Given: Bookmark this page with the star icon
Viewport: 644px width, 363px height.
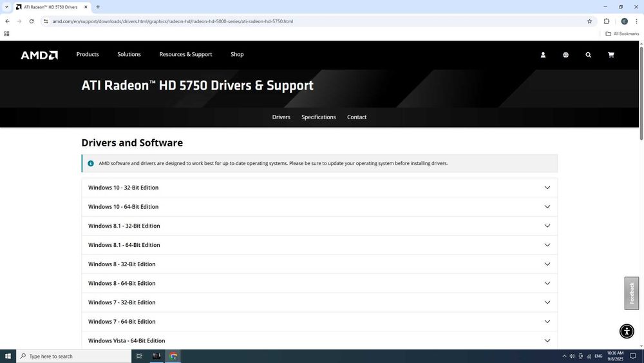Looking at the screenshot, I should 589,21.
